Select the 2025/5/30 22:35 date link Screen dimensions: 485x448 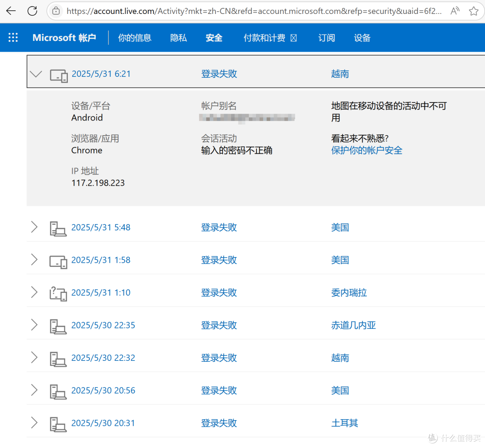[103, 325]
